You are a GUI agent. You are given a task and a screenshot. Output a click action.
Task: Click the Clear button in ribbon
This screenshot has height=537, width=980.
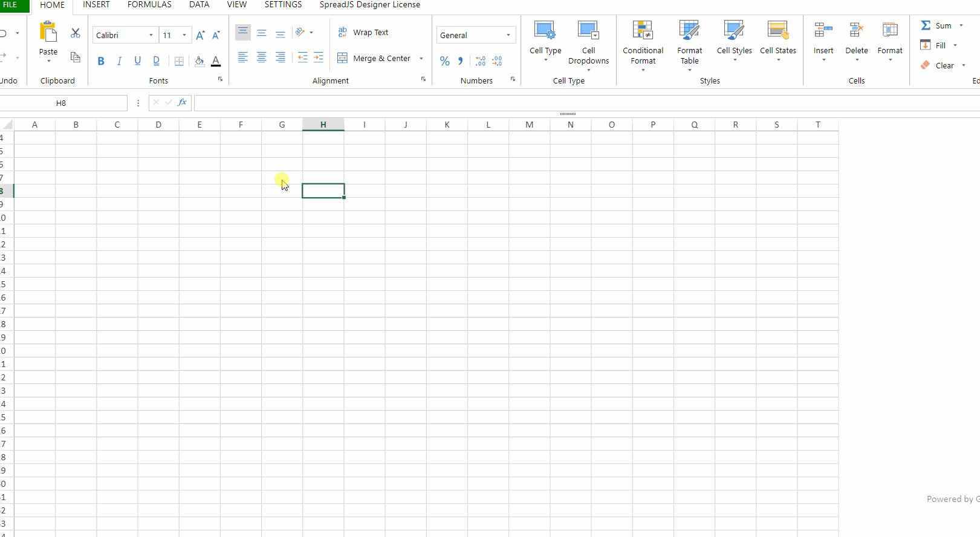pos(938,65)
